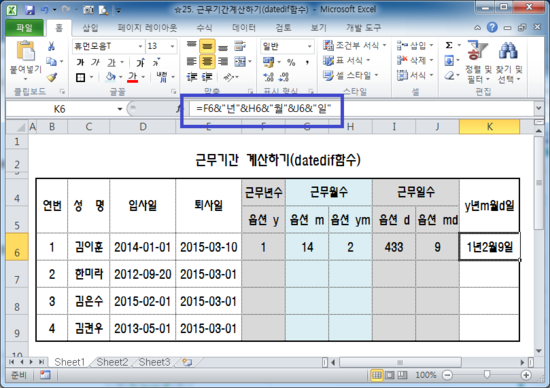The height and width of the screenshot is (388, 550).
Task: Select the Format Painter brush icon
Action: click(x=52, y=77)
